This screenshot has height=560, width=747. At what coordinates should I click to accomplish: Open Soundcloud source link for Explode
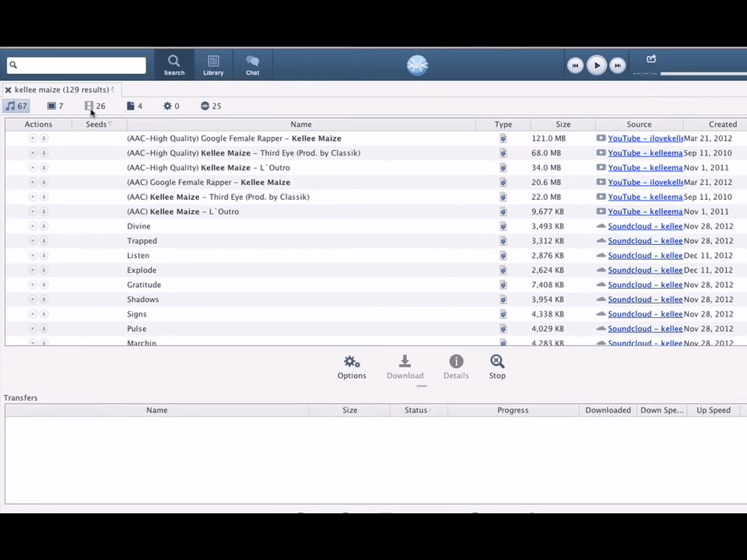(x=645, y=270)
